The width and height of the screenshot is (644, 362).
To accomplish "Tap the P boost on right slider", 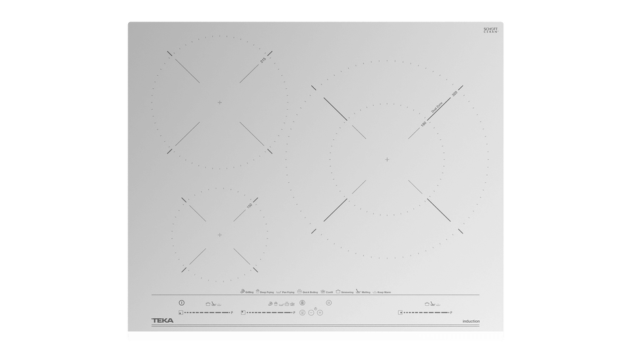I will tap(451, 312).
